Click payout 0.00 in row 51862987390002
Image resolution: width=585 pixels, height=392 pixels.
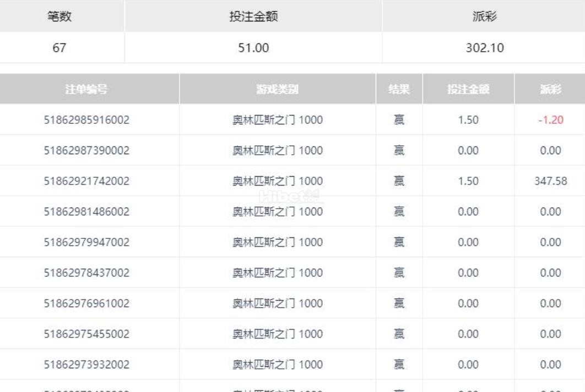[551, 150]
